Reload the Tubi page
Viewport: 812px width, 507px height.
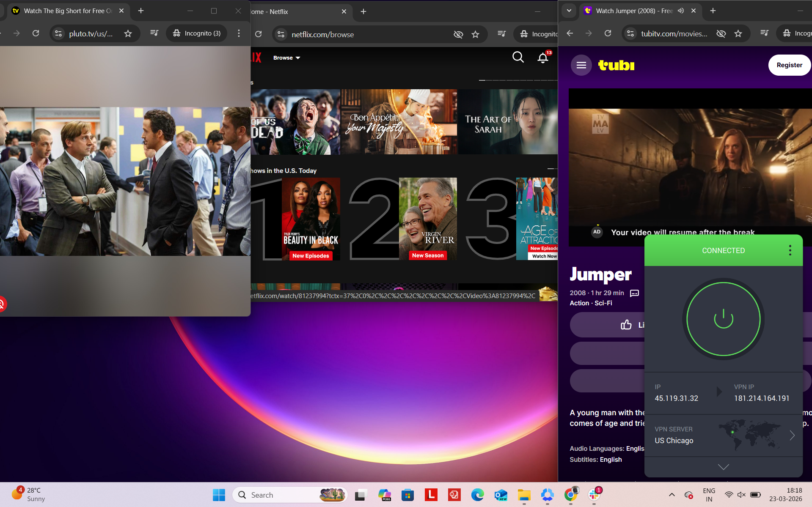608,33
